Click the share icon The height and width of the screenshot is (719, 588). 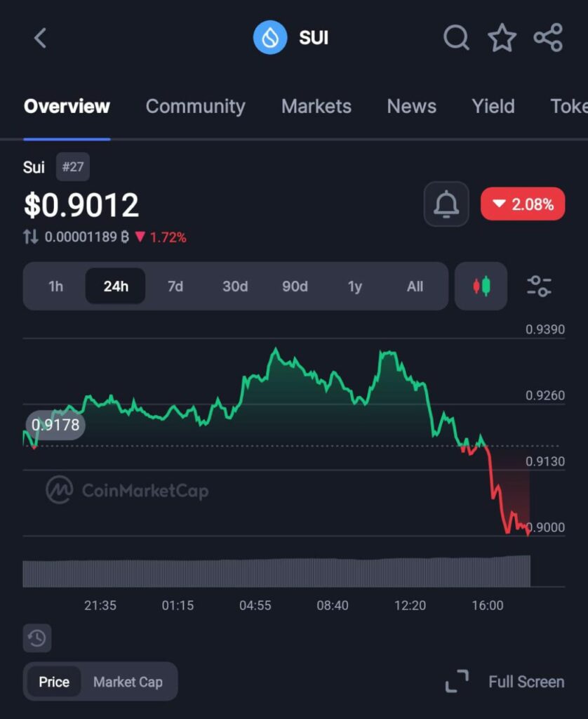tap(548, 39)
